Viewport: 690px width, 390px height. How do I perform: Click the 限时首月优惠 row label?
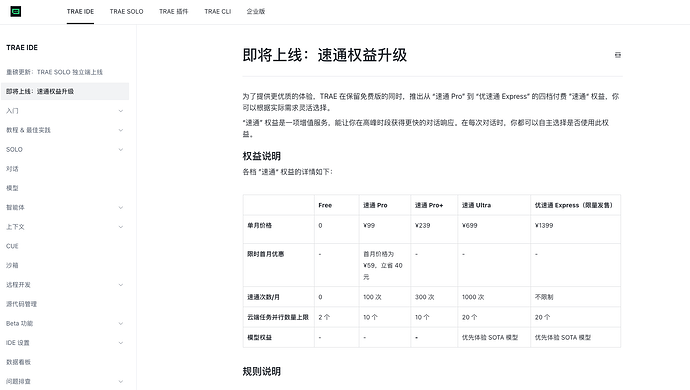point(266,254)
